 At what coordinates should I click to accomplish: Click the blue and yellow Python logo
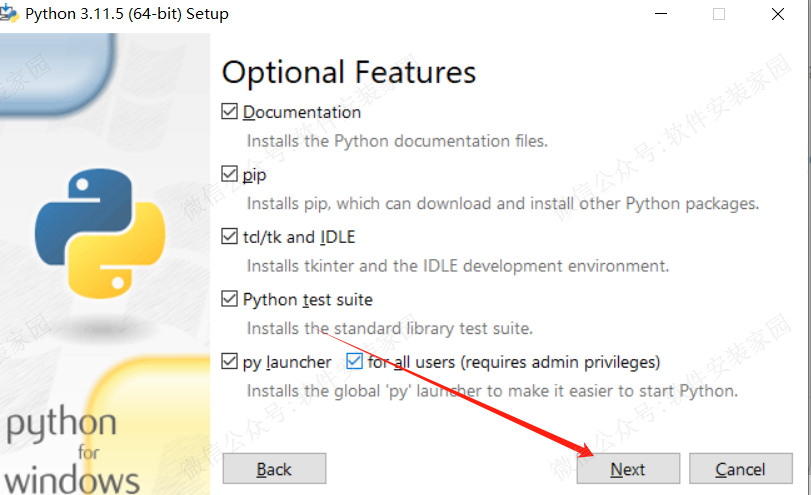pyautogui.click(x=99, y=232)
